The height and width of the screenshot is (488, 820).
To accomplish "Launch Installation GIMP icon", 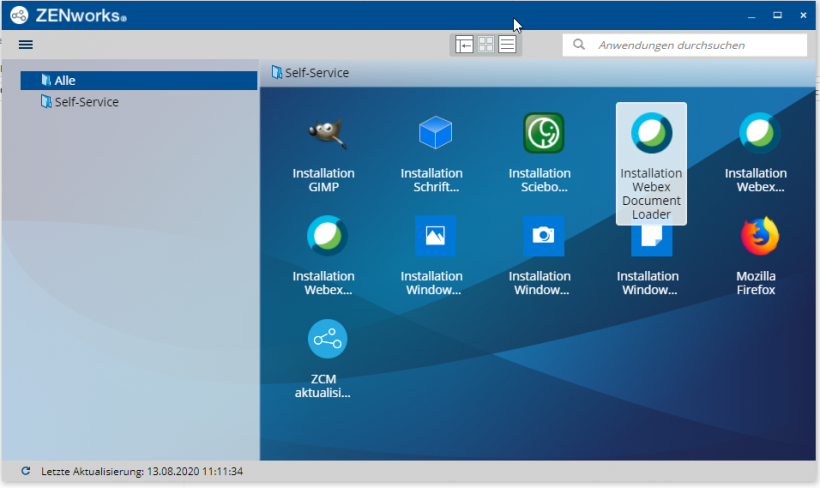I will tap(327, 133).
